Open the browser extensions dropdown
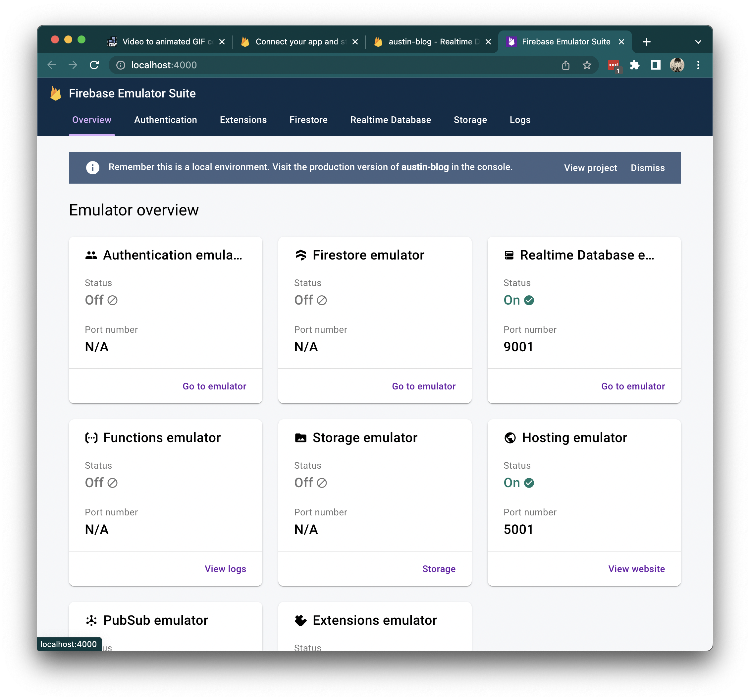 [x=635, y=65]
